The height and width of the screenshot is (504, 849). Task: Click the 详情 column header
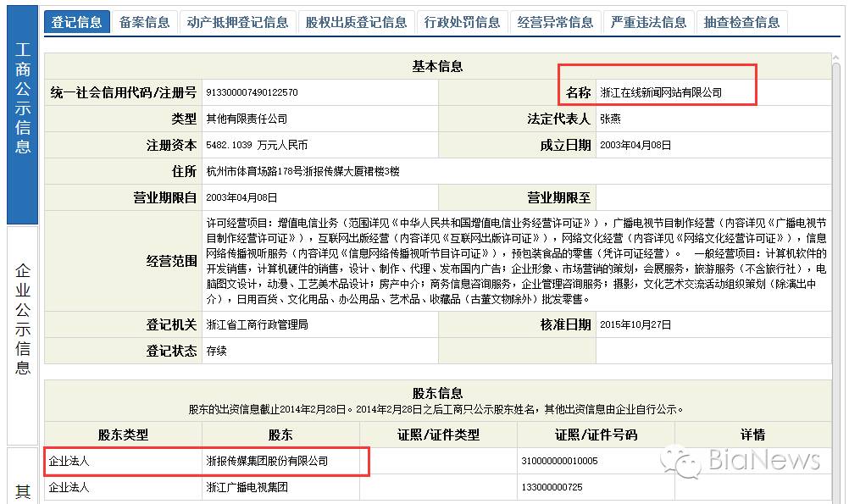tap(753, 434)
